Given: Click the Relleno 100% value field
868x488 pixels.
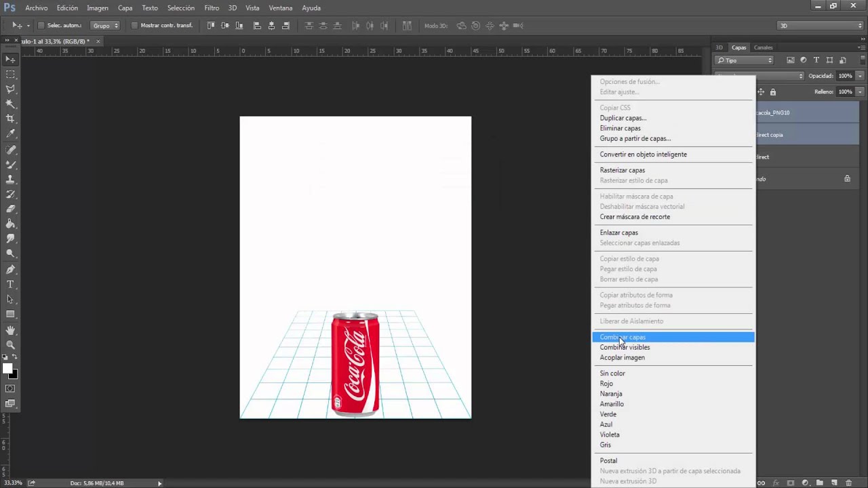Looking at the screenshot, I should (845, 91).
